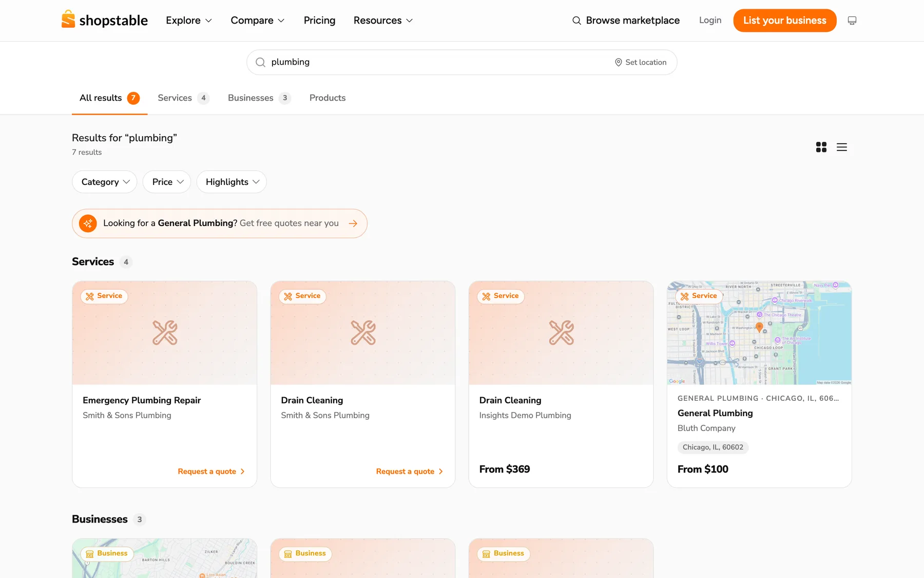Screen dimensions: 924x578
Task: Click the magnifier icon in search bar
Action: pyautogui.click(x=261, y=62)
